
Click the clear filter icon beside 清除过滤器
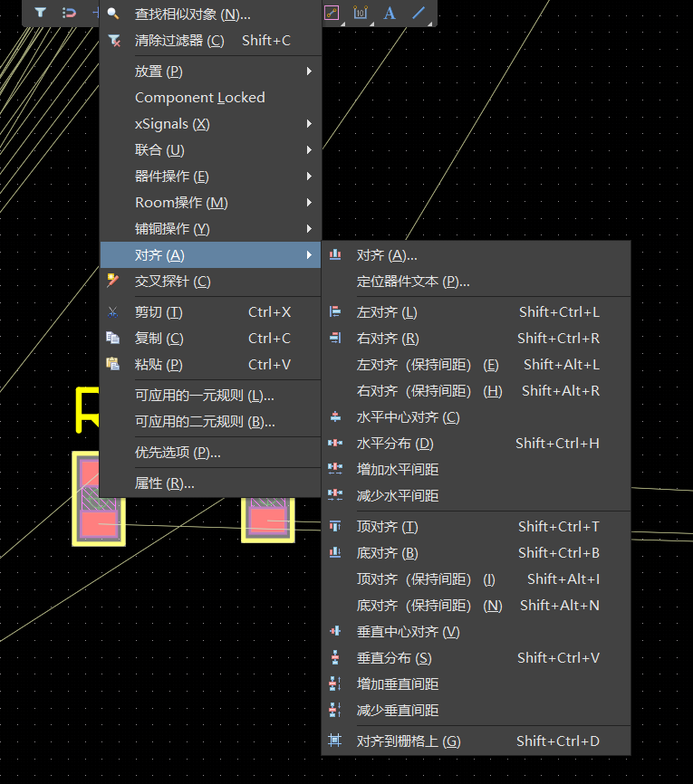[x=114, y=41]
